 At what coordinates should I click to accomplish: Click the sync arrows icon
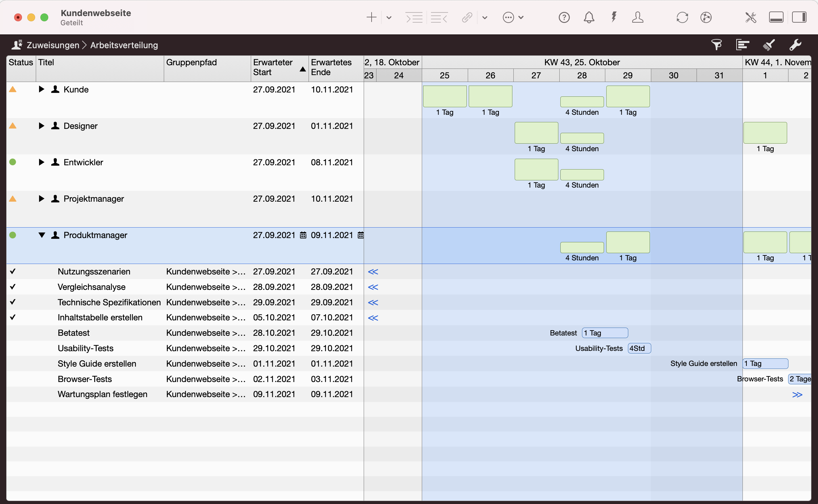682,17
